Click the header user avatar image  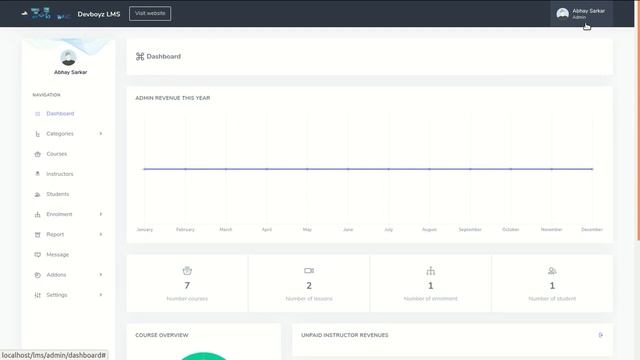(562, 13)
